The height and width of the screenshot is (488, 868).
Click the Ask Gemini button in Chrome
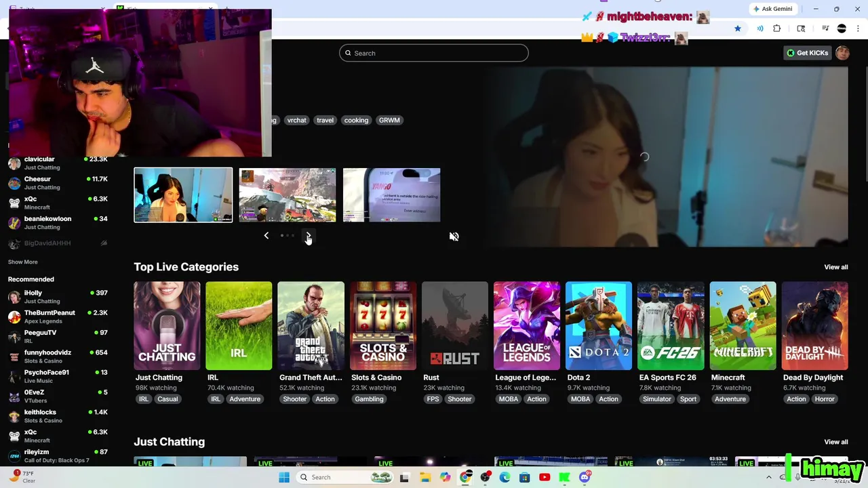(x=772, y=9)
